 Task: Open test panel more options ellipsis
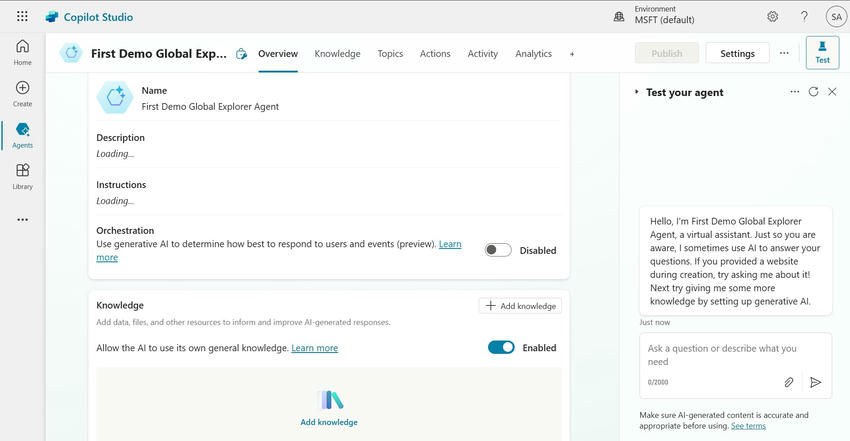pos(795,92)
